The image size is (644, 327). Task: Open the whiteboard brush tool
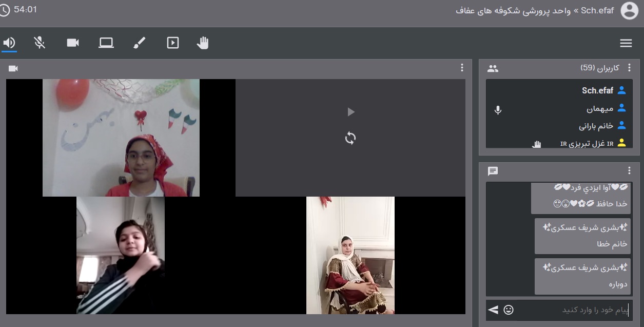tap(140, 43)
